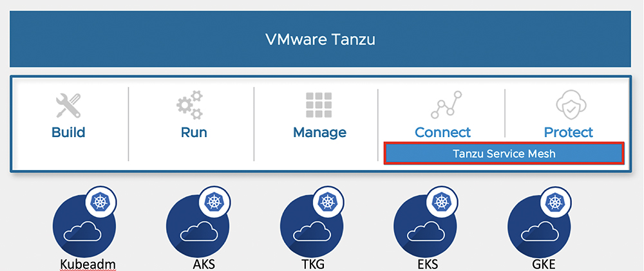Click the Manage grid icon

point(319,105)
